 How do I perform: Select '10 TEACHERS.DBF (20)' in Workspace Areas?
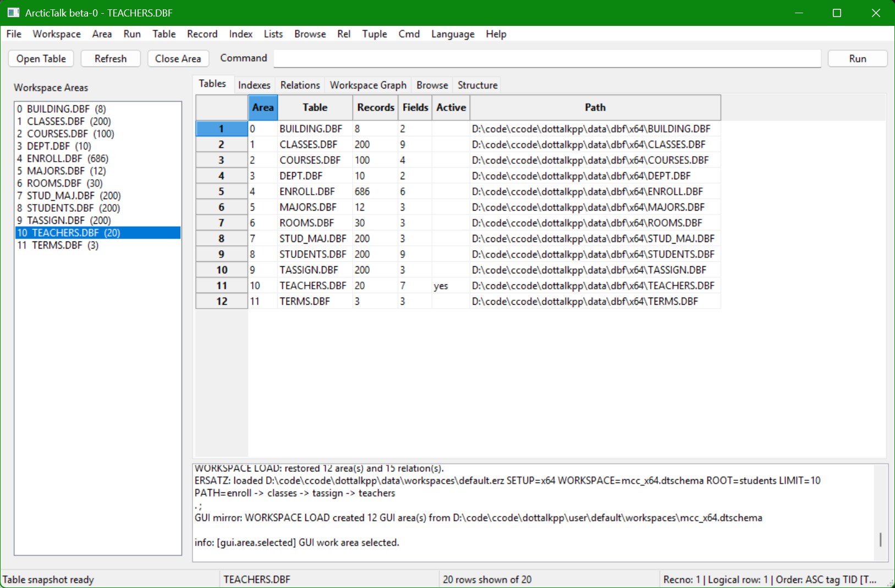pos(98,233)
